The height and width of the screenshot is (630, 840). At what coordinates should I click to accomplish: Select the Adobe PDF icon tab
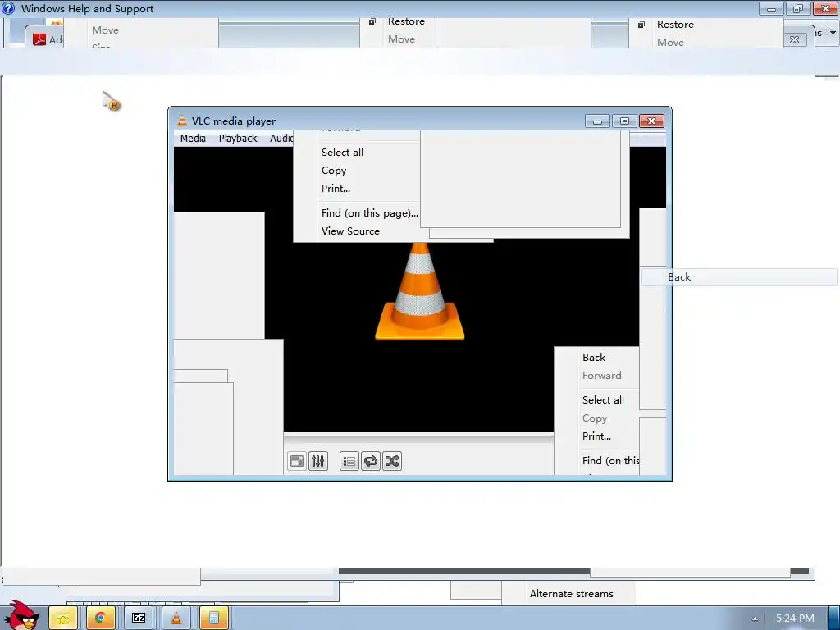pyautogui.click(x=39, y=39)
